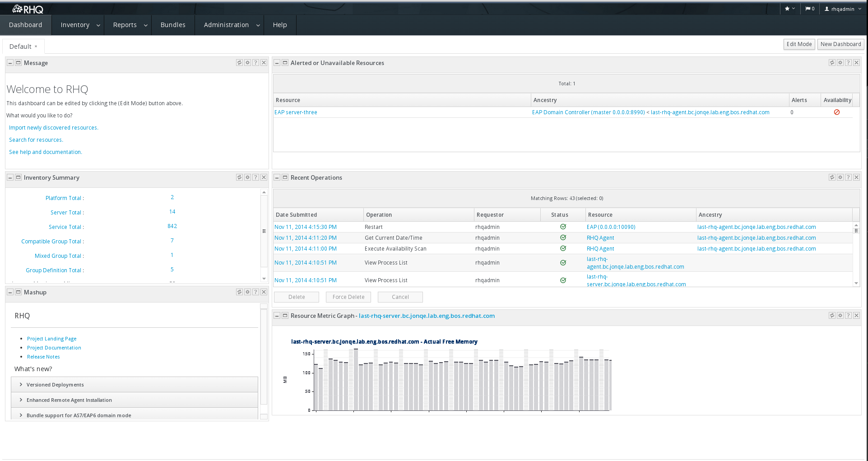Click the Edit Mode button
Image resolution: width=868 pixels, height=461 pixels.
(799, 44)
